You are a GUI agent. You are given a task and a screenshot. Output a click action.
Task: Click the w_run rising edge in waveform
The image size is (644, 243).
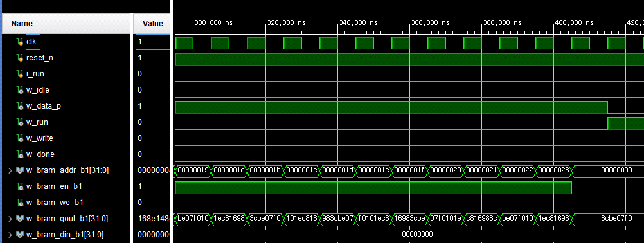tap(608, 123)
